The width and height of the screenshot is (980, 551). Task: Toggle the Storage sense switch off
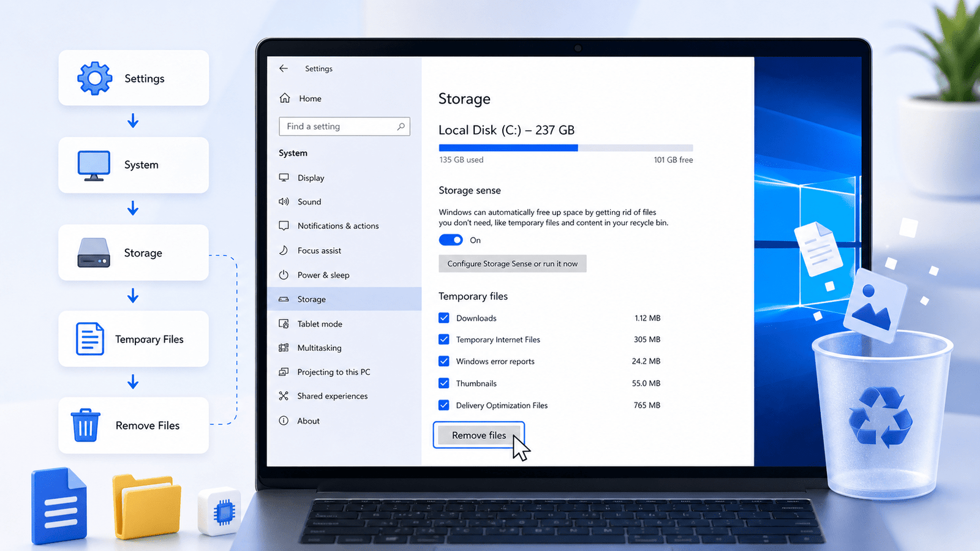coord(451,240)
